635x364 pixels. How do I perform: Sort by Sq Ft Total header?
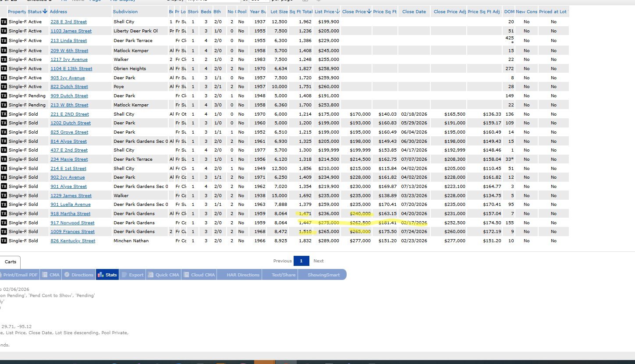pos(301,11)
